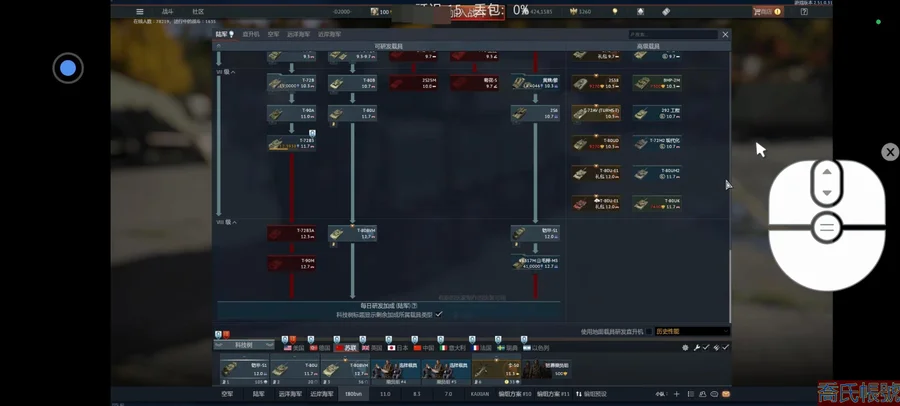The width and height of the screenshot is (900, 406).
Task: Open the mail envelope icon at bottom right
Action: click(726, 394)
